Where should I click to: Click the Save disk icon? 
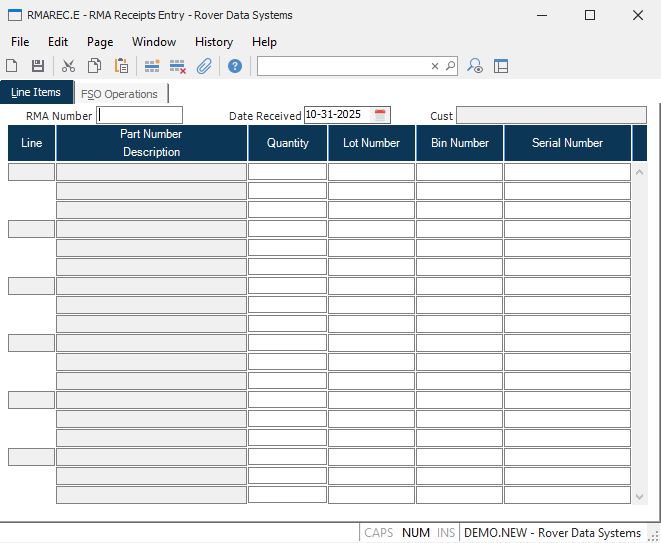point(37,66)
